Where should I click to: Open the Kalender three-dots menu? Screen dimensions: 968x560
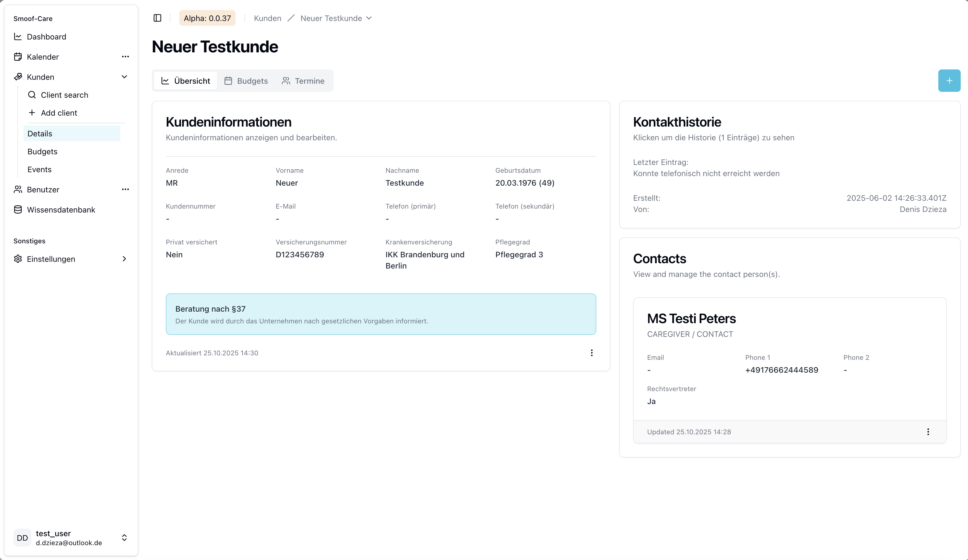[125, 57]
